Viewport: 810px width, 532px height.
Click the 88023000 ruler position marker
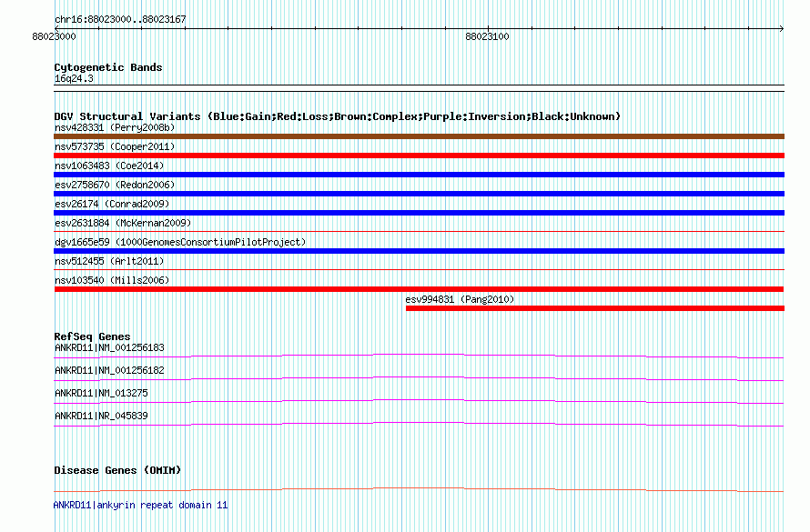tap(55, 36)
